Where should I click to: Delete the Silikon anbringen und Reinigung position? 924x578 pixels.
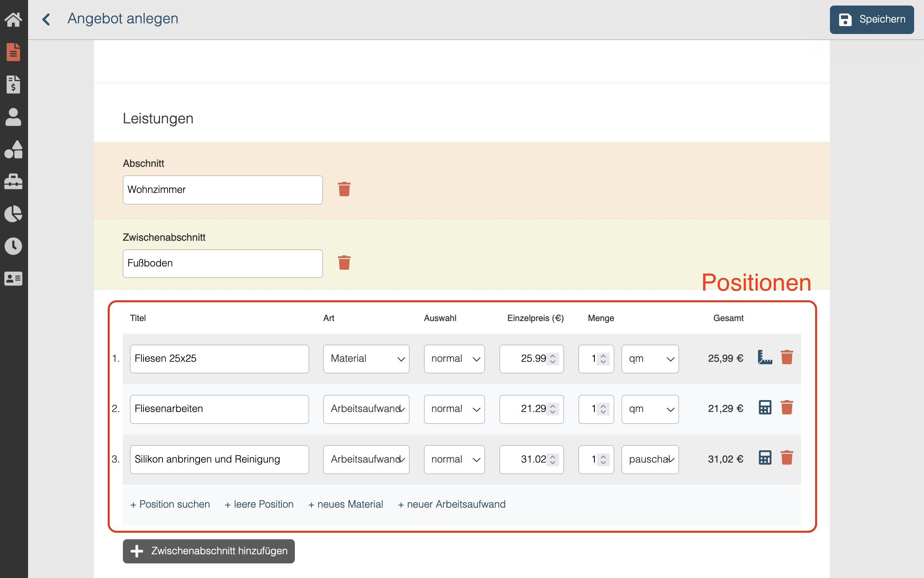click(787, 458)
